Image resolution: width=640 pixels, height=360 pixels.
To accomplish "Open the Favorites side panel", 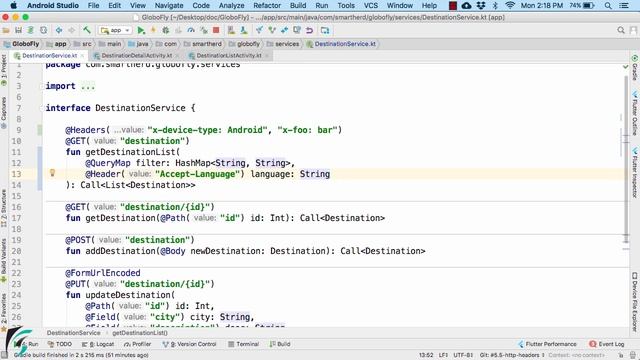I will click(4, 312).
